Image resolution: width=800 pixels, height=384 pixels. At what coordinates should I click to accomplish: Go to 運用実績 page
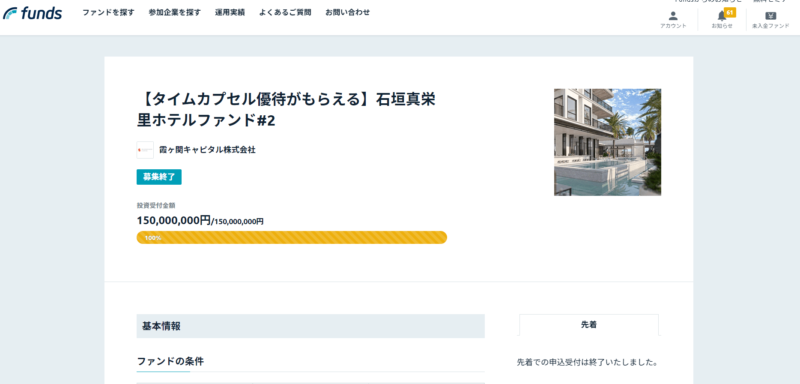coord(230,12)
